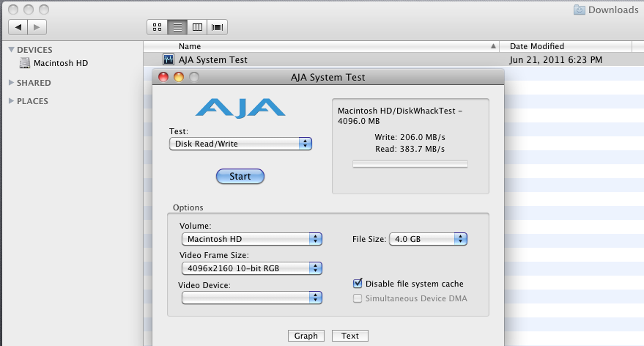Switch Finder to icon view
The width and height of the screenshot is (644, 346).
click(157, 27)
